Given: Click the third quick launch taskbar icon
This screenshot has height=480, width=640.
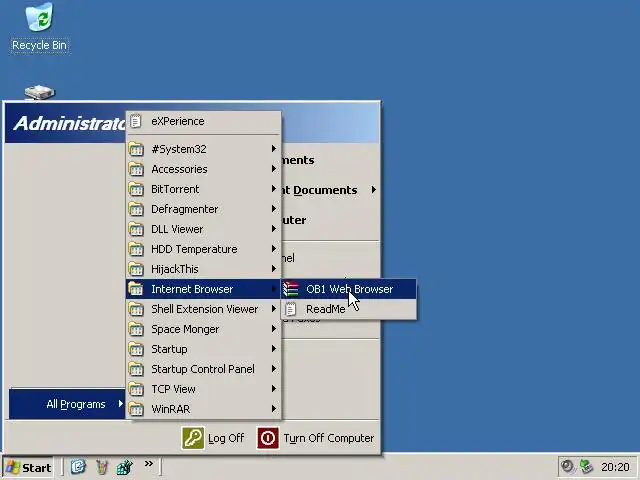Looking at the screenshot, I should coord(124,467).
